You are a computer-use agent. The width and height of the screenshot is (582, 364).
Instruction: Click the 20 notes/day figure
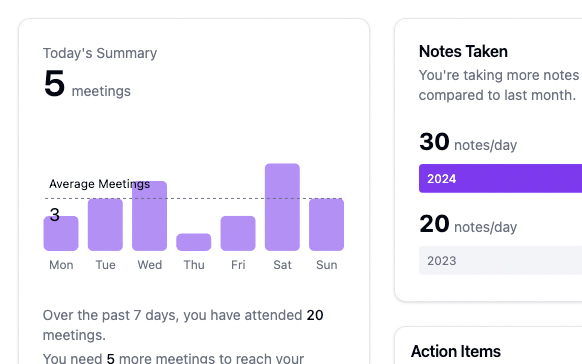pyautogui.click(x=468, y=224)
